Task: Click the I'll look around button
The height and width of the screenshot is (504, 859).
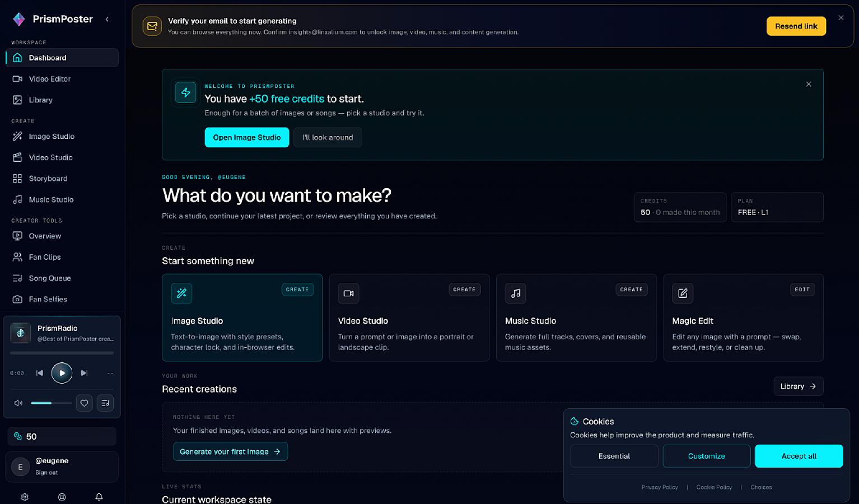Action: click(x=328, y=137)
